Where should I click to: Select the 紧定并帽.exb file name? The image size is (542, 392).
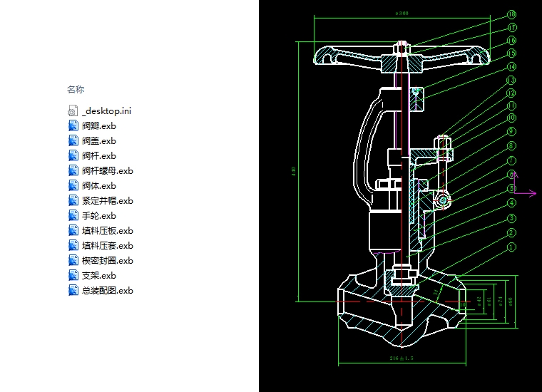click(x=108, y=200)
